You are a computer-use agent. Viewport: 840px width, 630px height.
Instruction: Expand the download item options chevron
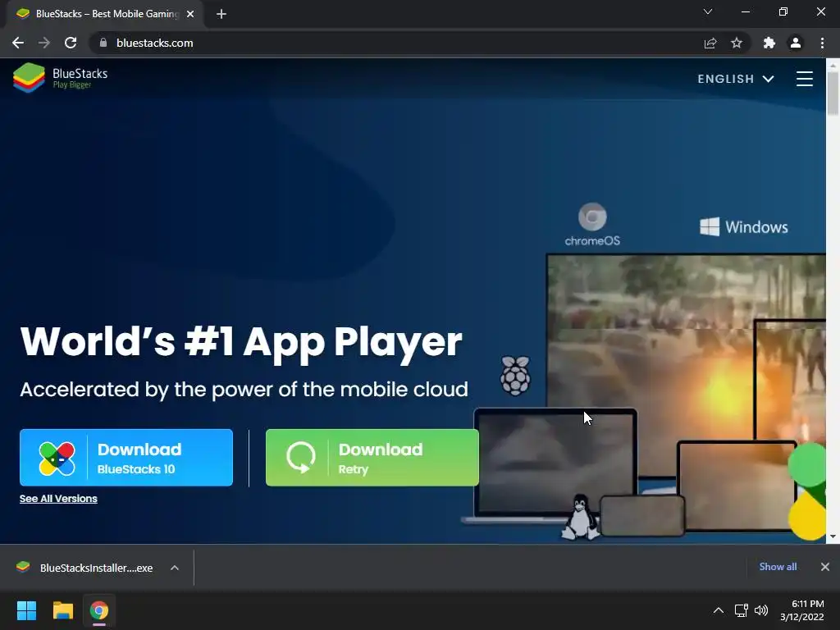[x=175, y=568]
